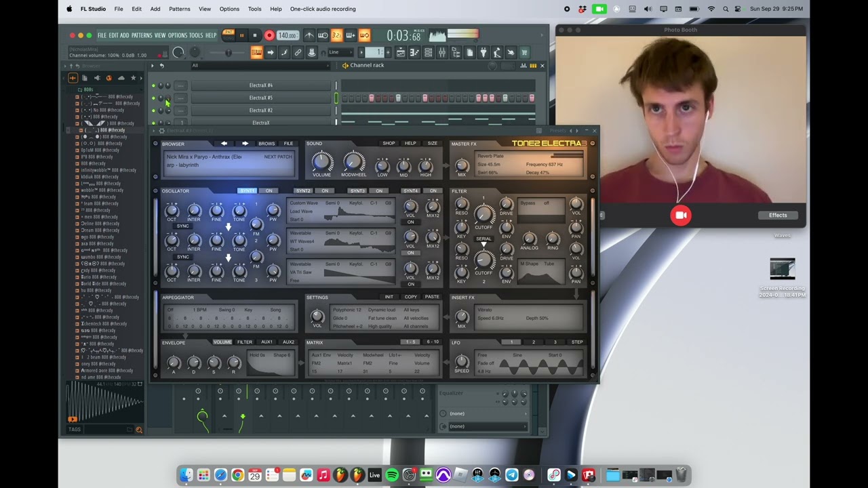This screenshot has height=488, width=868.
Task: Open the Reverb Plate master FX selector
Action: [x=490, y=157]
